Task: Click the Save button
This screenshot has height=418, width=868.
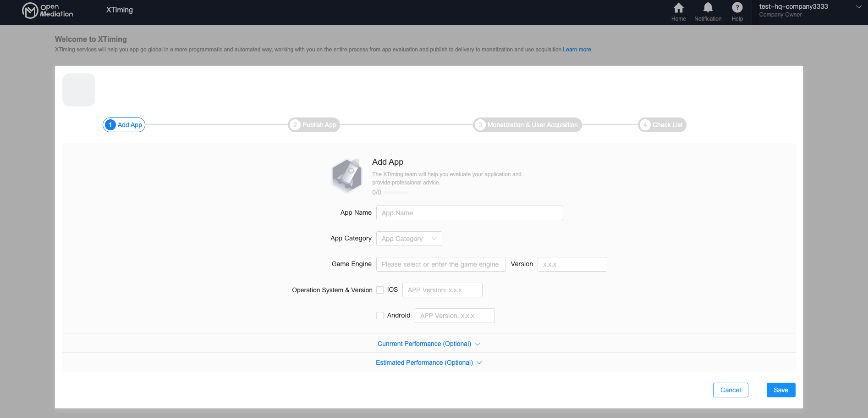Action: coord(781,390)
